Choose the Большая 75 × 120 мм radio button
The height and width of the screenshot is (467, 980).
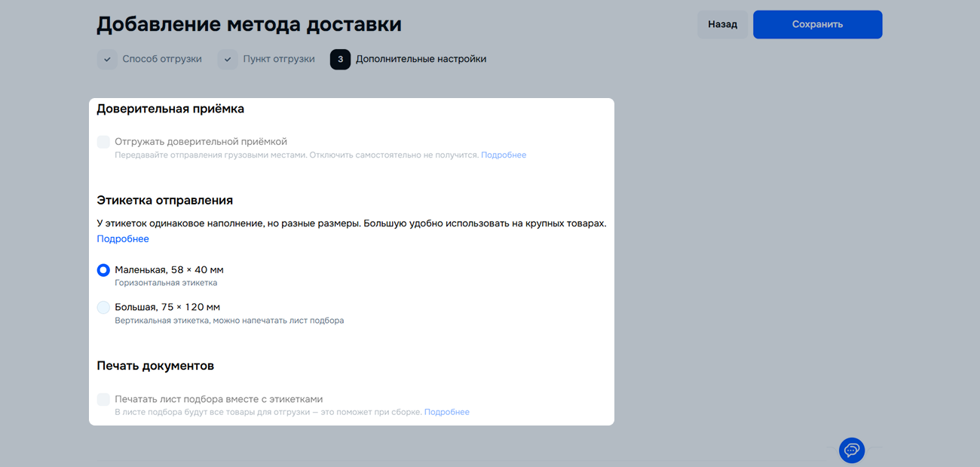click(x=103, y=307)
